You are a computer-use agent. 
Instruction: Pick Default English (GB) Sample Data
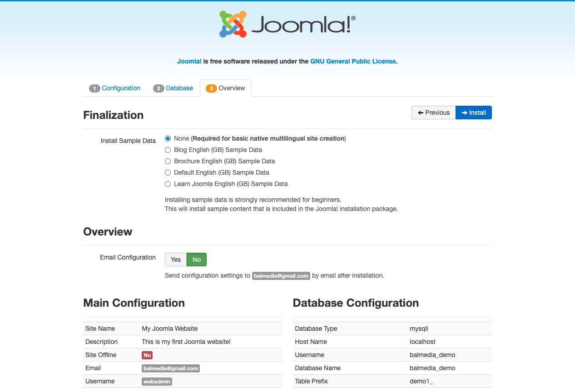coord(168,172)
